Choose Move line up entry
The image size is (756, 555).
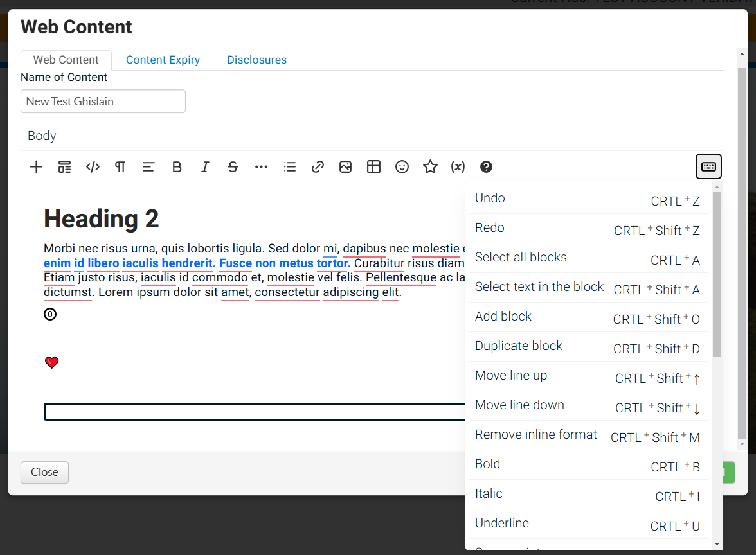coord(588,376)
